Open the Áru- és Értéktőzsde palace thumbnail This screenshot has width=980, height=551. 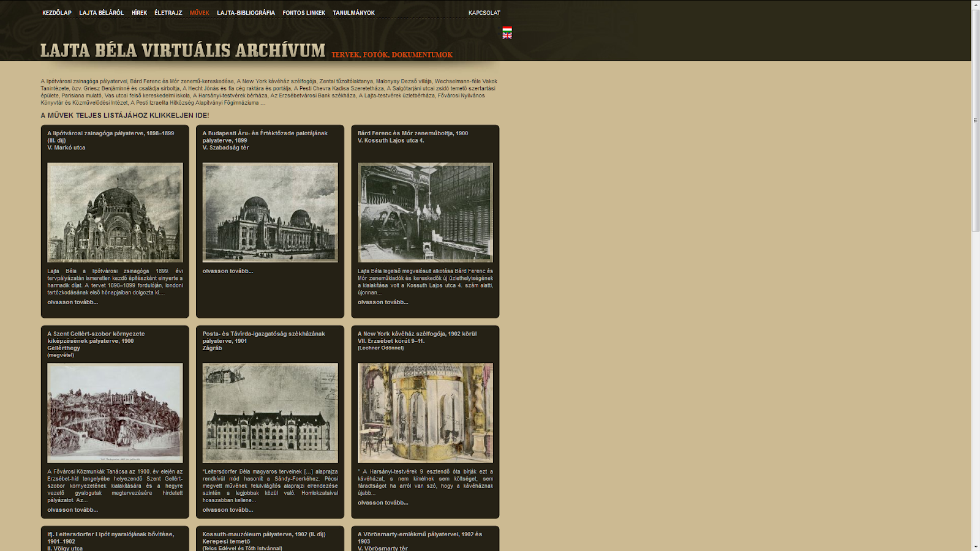(x=270, y=212)
